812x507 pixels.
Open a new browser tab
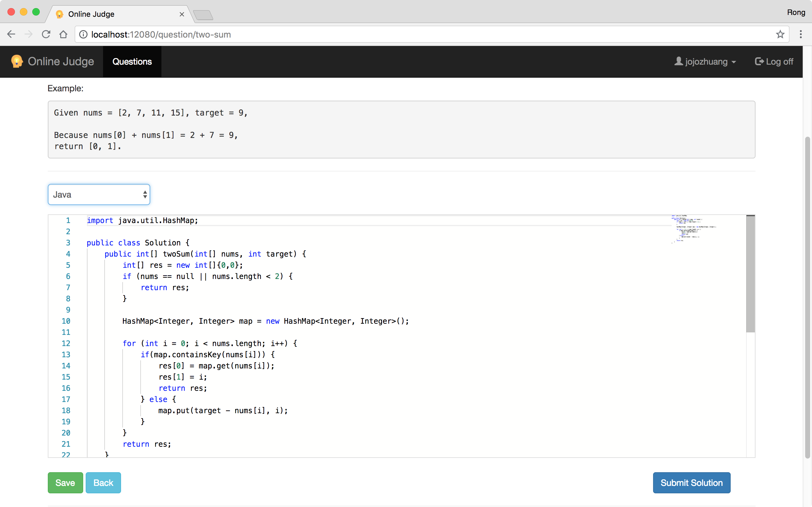click(x=203, y=15)
